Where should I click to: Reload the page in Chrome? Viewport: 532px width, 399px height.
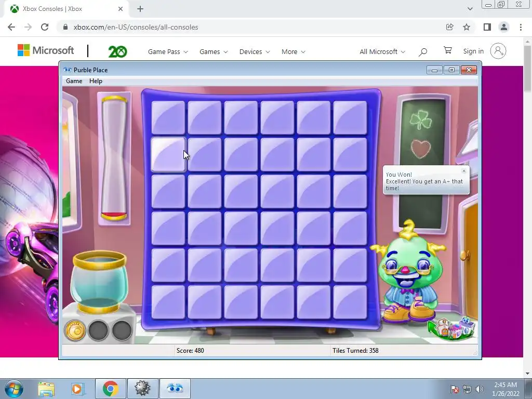coord(45,27)
